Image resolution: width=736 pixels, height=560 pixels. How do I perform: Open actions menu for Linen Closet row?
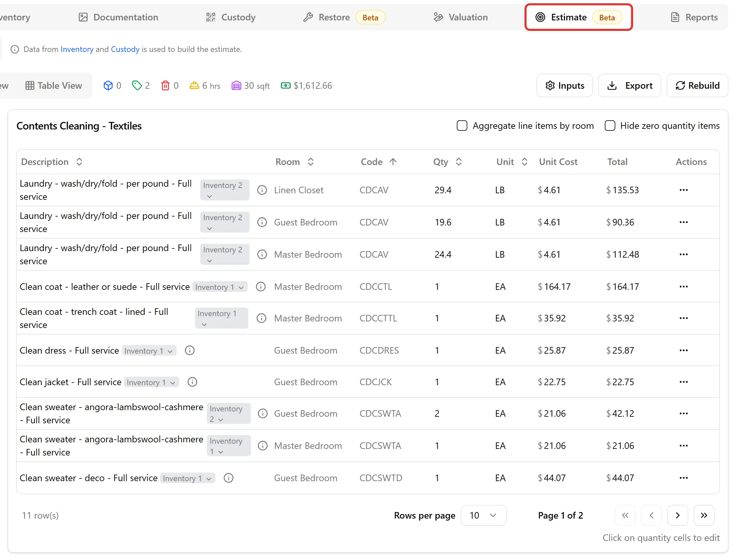pos(684,190)
